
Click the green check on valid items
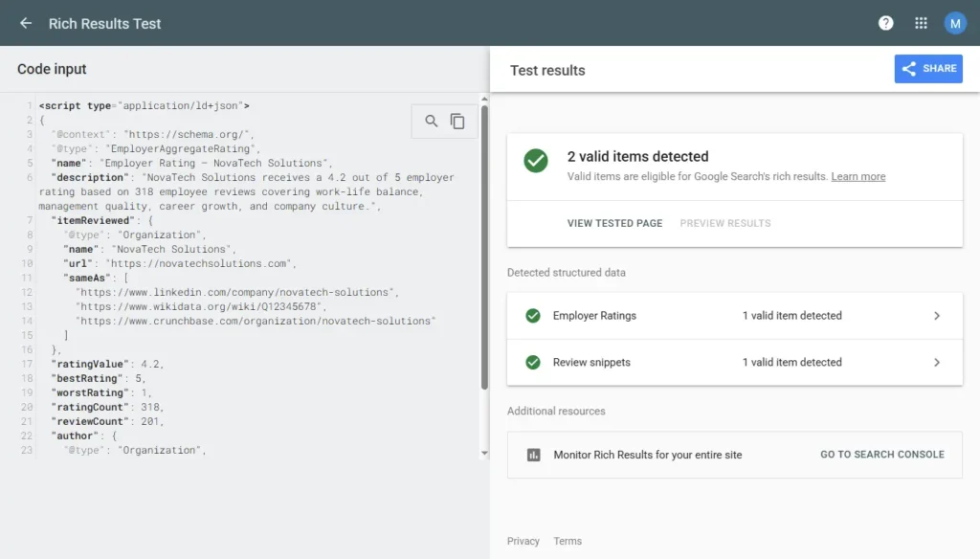click(536, 161)
